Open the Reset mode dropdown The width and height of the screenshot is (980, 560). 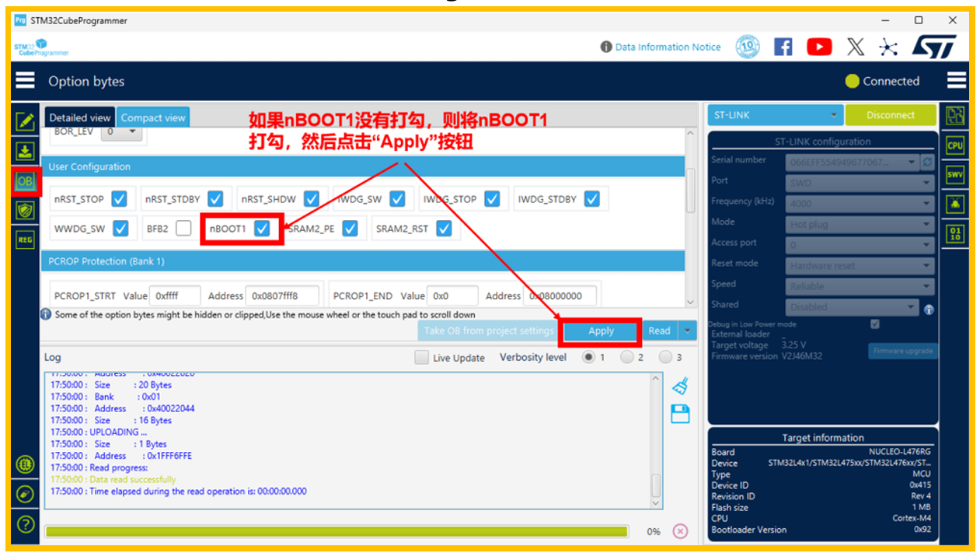860,265
